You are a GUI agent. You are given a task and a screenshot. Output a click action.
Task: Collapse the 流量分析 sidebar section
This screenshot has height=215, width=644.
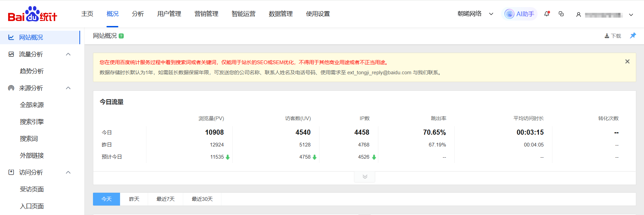(68, 54)
